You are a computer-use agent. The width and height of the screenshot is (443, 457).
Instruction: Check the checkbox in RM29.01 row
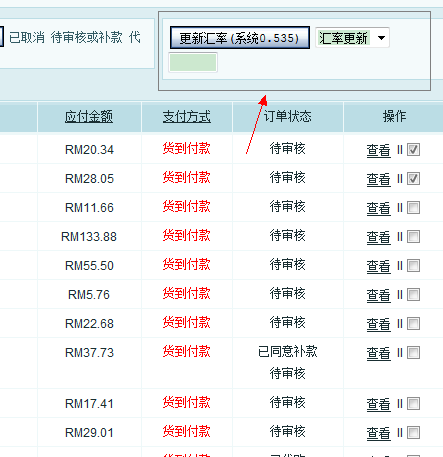pos(413,433)
